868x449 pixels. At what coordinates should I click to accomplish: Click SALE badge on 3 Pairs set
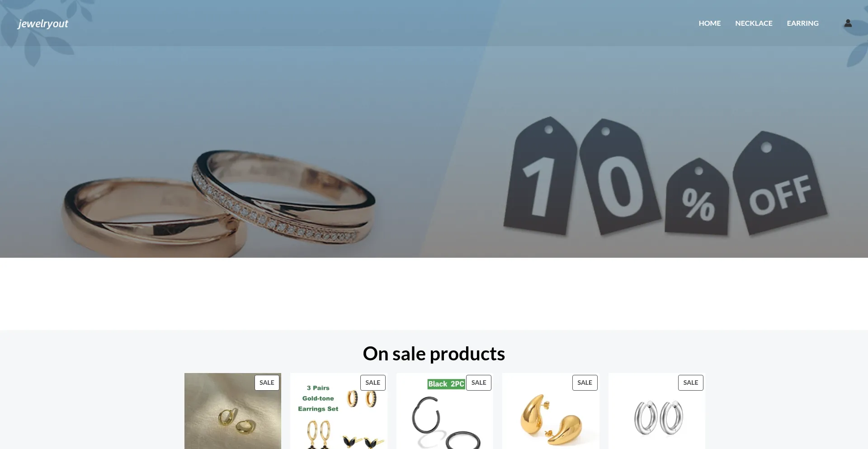tap(373, 383)
